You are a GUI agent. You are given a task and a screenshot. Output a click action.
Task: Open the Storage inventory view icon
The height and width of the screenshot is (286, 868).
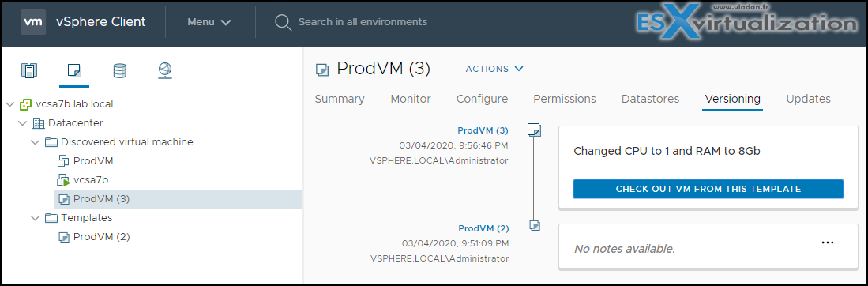[119, 70]
